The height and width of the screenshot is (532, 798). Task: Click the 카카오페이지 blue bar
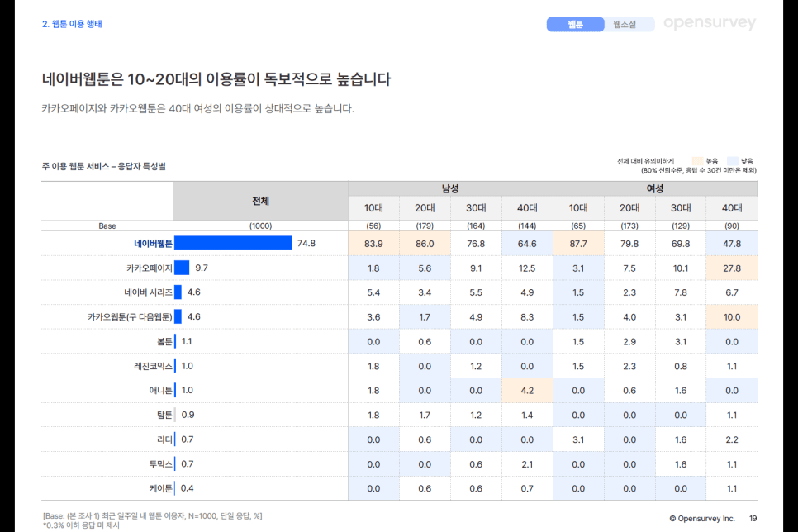[182, 268]
